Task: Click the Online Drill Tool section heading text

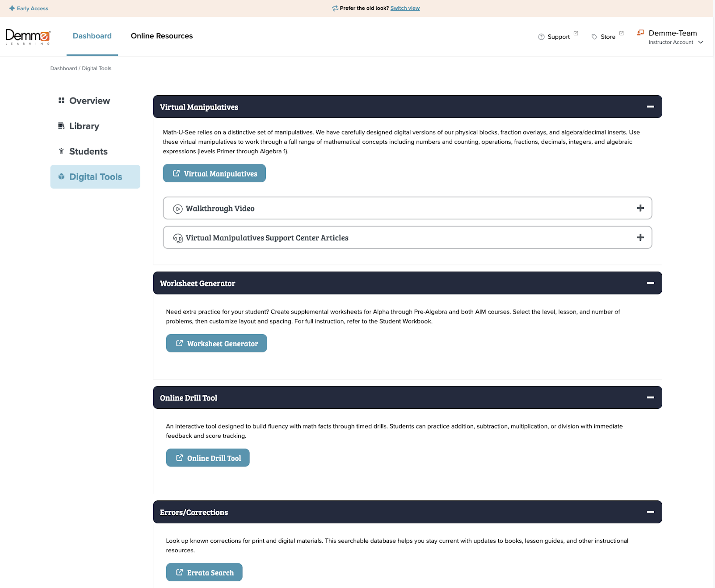Action: click(x=189, y=398)
